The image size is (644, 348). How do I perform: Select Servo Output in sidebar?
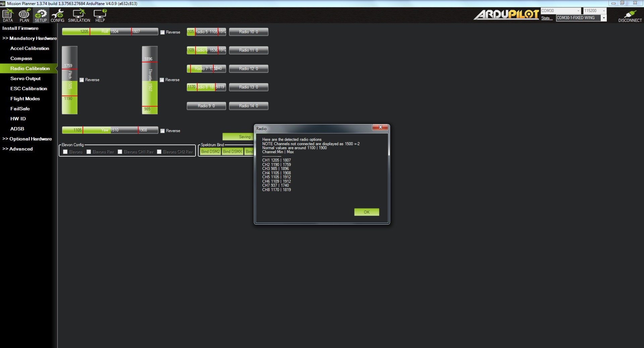click(25, 78)
